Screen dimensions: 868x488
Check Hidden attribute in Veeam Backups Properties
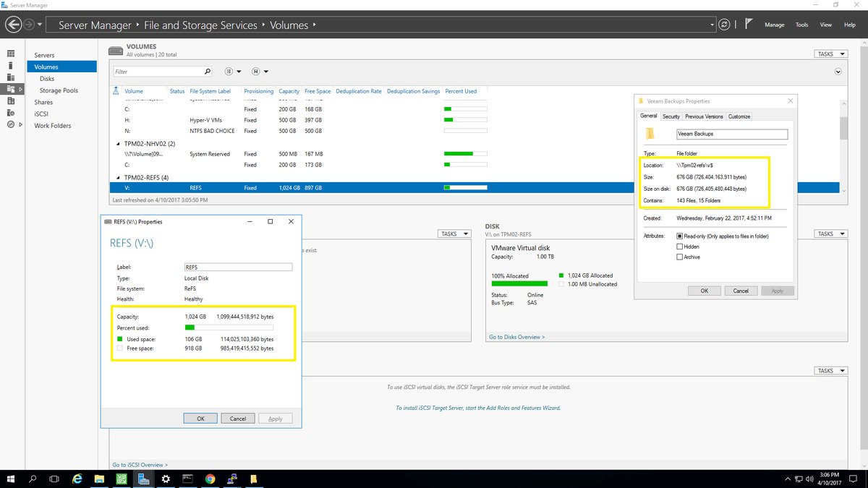click(x=679, y=247)
